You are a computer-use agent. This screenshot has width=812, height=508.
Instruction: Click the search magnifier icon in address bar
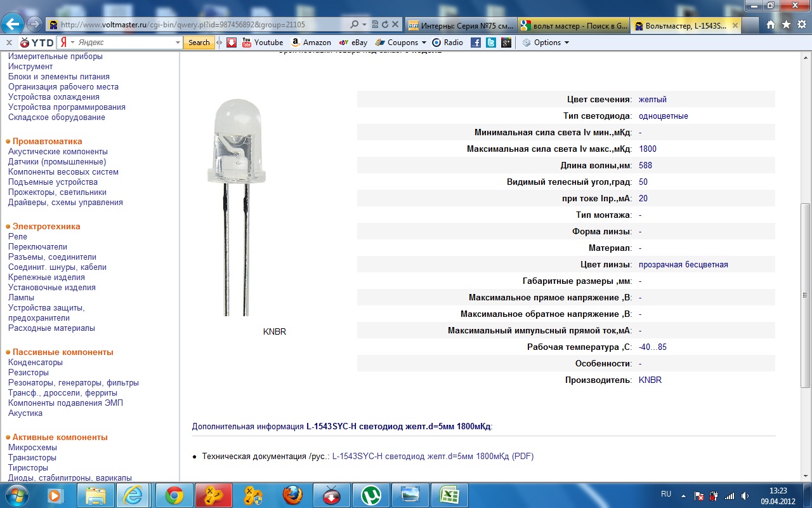[x=355, y=25]
